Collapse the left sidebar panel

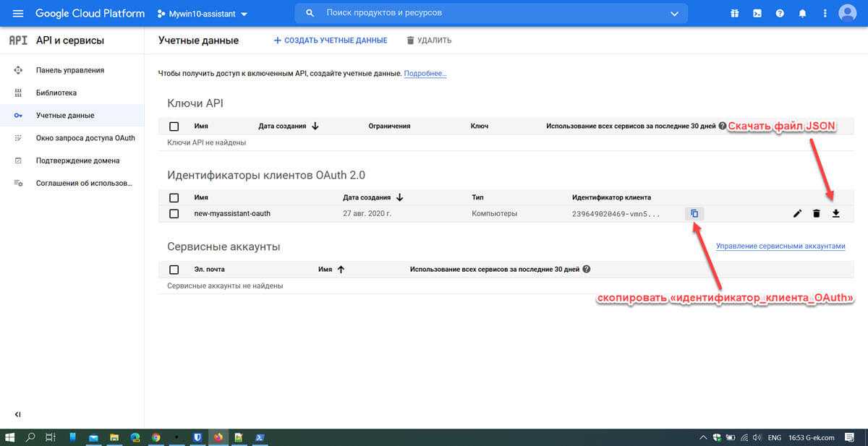pyautogui.click(x=18, y=414)
